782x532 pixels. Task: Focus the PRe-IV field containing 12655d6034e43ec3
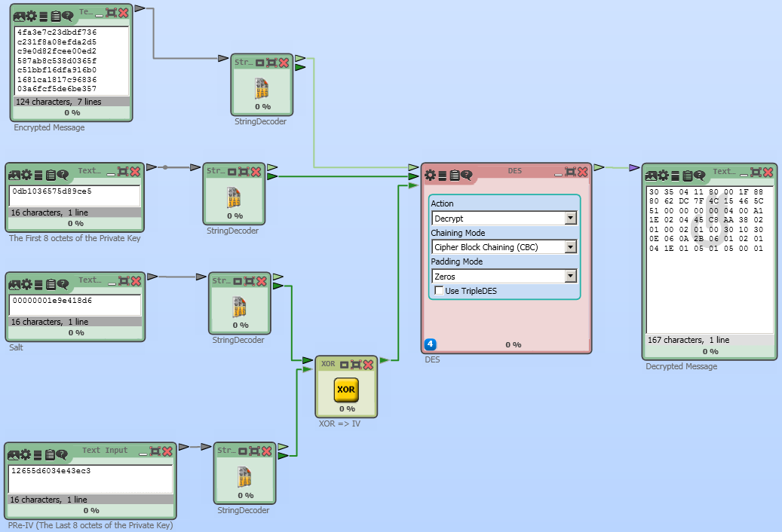tap(90, 479)
